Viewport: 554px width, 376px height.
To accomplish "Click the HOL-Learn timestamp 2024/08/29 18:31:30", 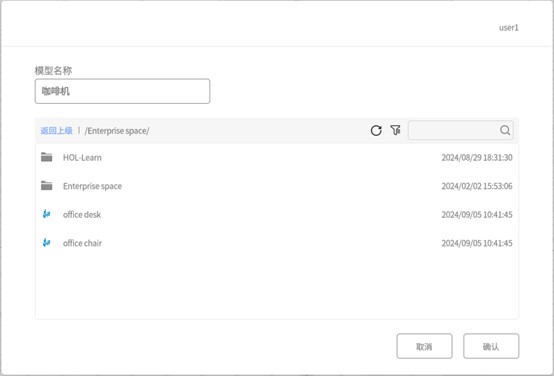I will click(477, 158).
